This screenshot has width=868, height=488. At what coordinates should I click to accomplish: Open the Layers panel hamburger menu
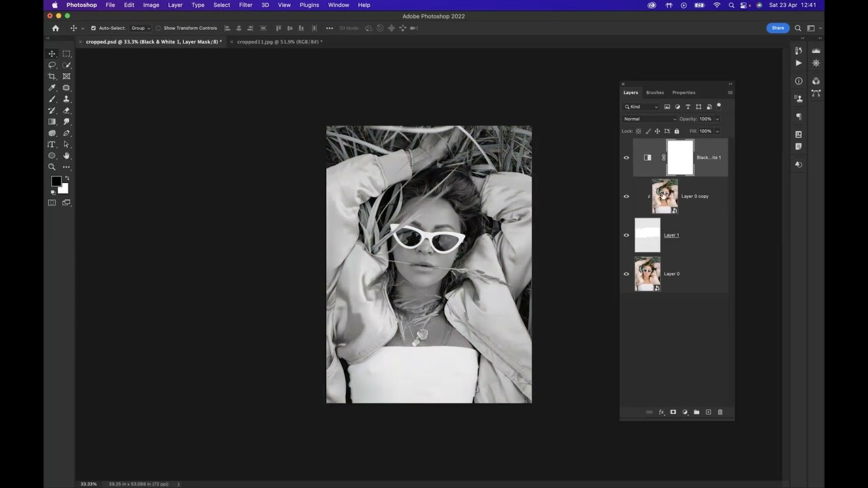click(x=730, y=93)
